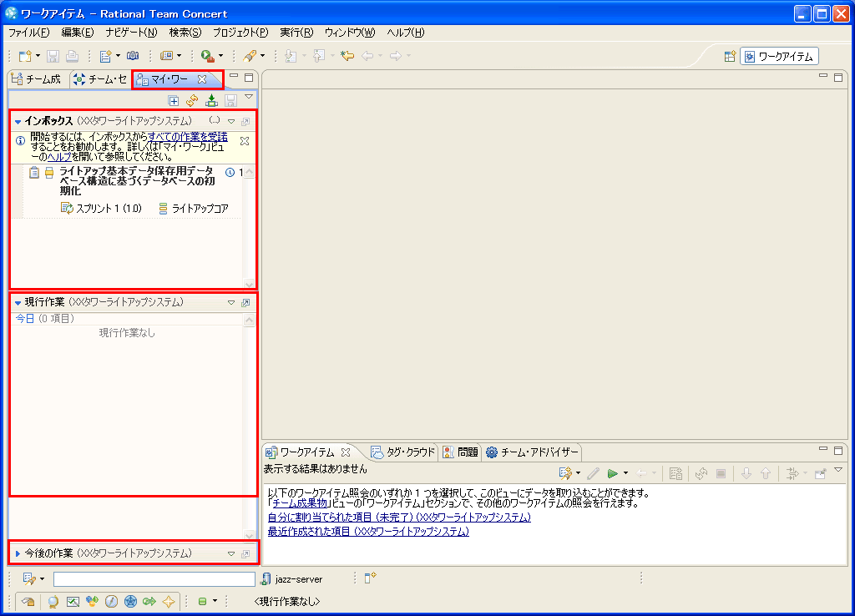Open dropdown beside green current-work status icon
The width and height of the screenshot is (855, 616).
point(215,601)
